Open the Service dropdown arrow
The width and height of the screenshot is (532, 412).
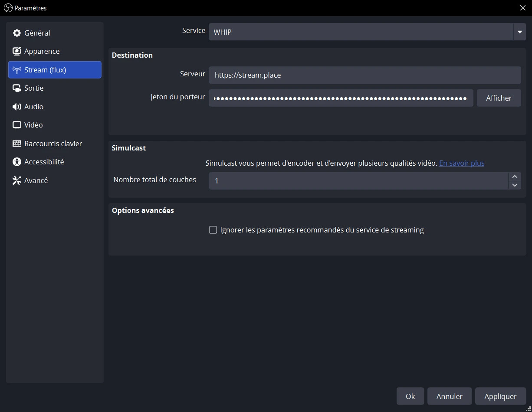[519, 32]
